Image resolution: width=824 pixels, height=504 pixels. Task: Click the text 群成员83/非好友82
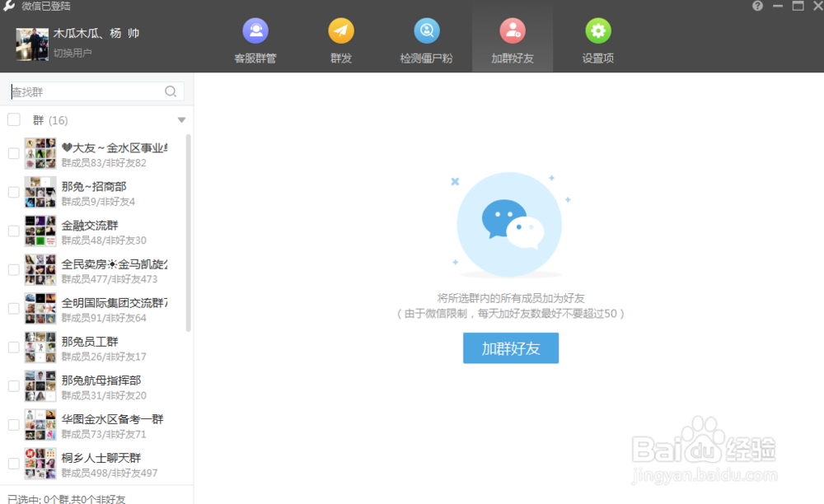[104, 163]
